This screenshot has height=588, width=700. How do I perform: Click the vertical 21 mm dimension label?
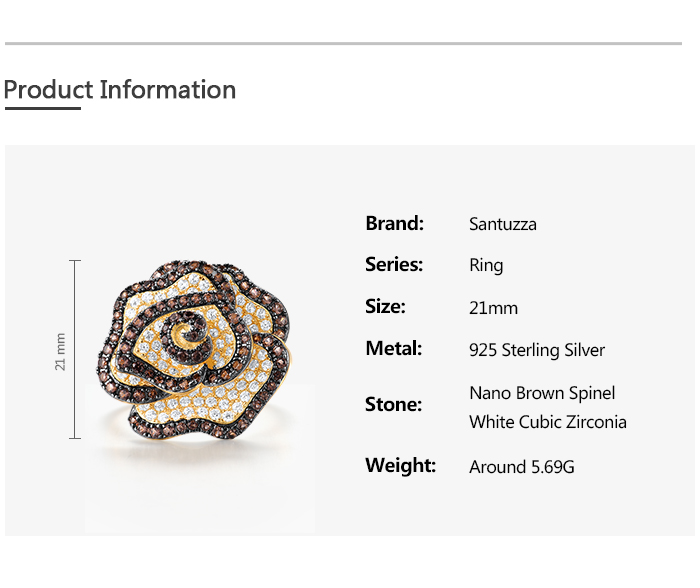click(x=60, y=351)
